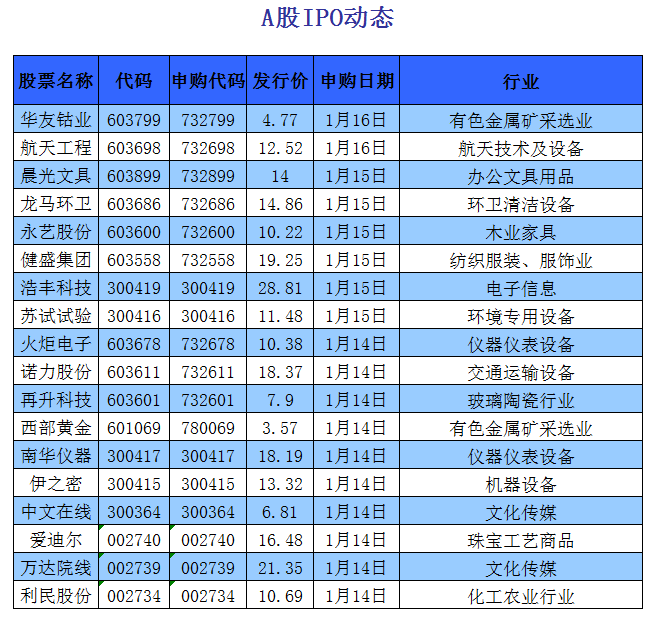This screenshot has width=658, height=619.
Task: Click issue price 28.81
Action: tap(280, 288)
